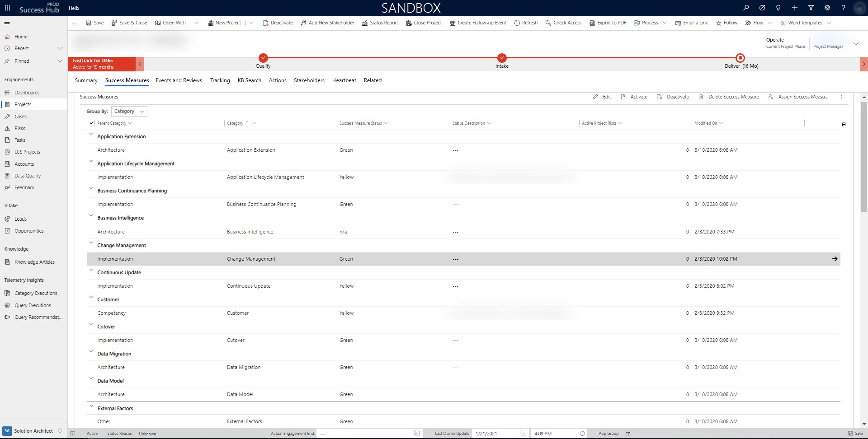Toggle the hamburger navigation menu

point(7,23)
